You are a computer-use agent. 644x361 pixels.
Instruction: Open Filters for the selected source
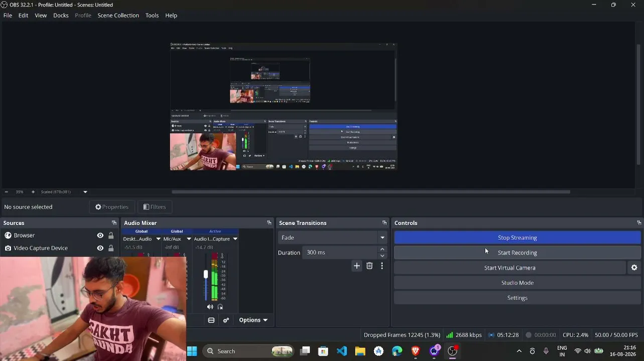pos(155,207)
